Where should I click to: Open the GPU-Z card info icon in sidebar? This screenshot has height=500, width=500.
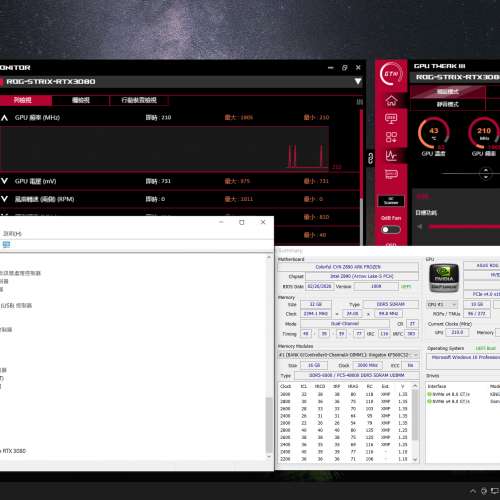391,174
